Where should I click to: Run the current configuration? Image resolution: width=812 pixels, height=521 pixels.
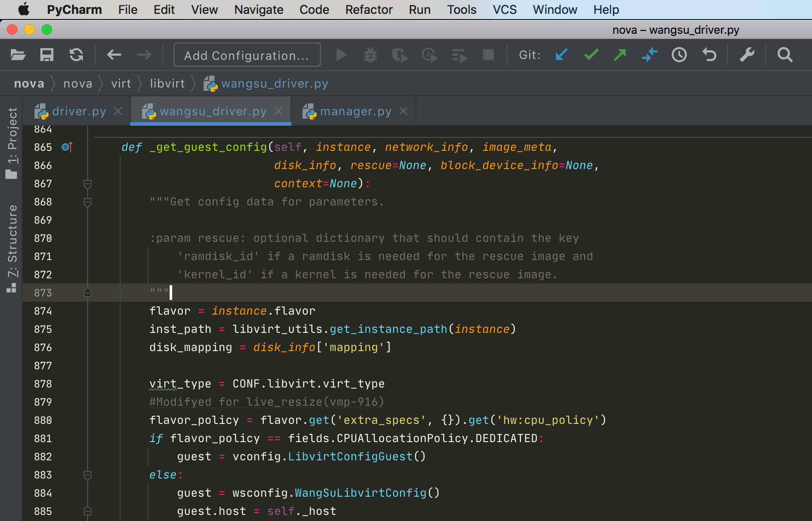point(341,55)
